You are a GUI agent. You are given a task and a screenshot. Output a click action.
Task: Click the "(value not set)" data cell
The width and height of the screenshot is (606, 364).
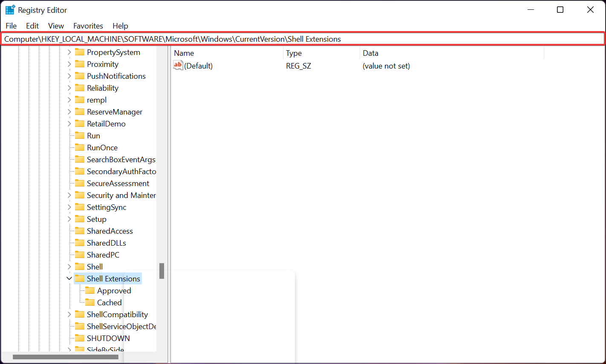(386, 66)
